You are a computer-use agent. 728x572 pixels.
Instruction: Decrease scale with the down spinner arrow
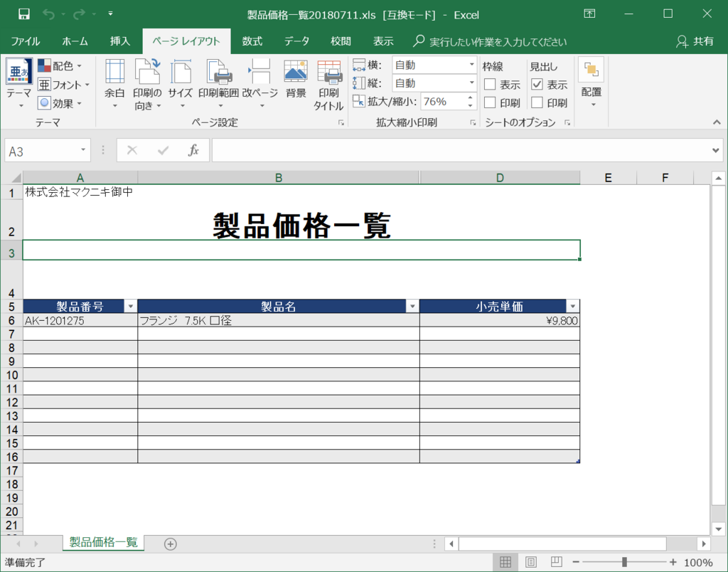(x=471, y=106)
